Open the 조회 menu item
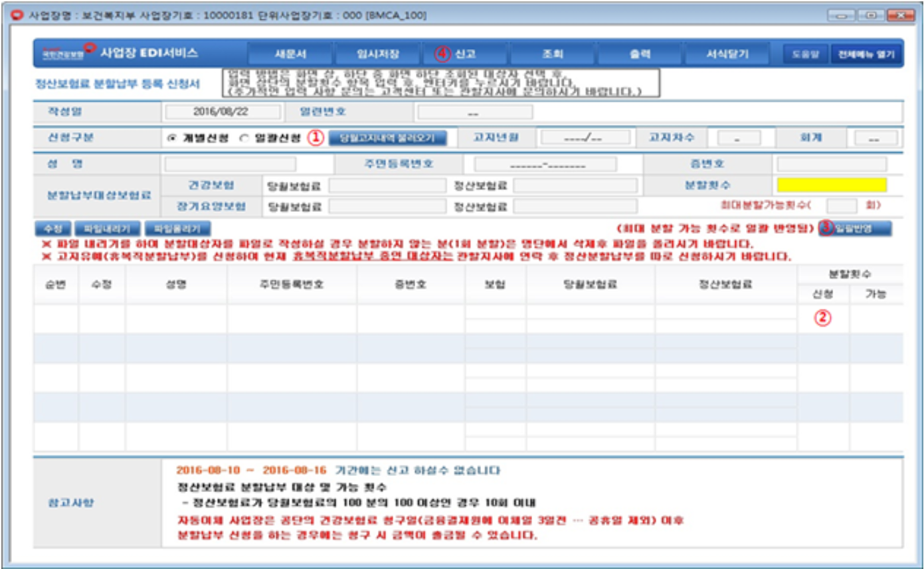Viewport: 924px width, 569px height. 552,54
